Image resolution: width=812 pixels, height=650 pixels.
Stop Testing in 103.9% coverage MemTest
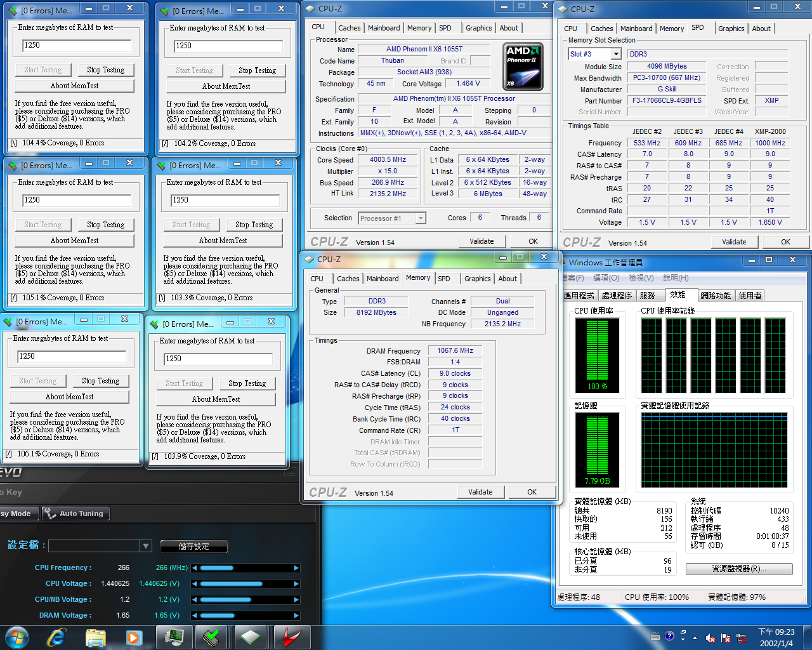247,383
